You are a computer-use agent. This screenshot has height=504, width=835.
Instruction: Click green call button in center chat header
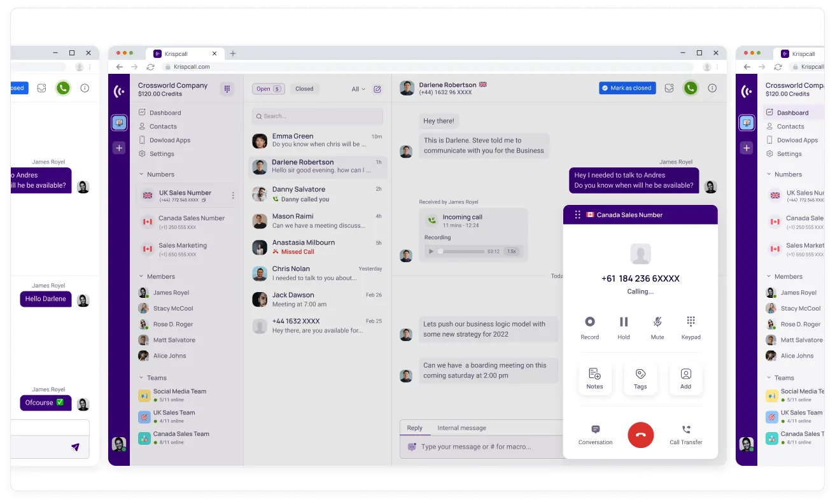click(691, 88)
